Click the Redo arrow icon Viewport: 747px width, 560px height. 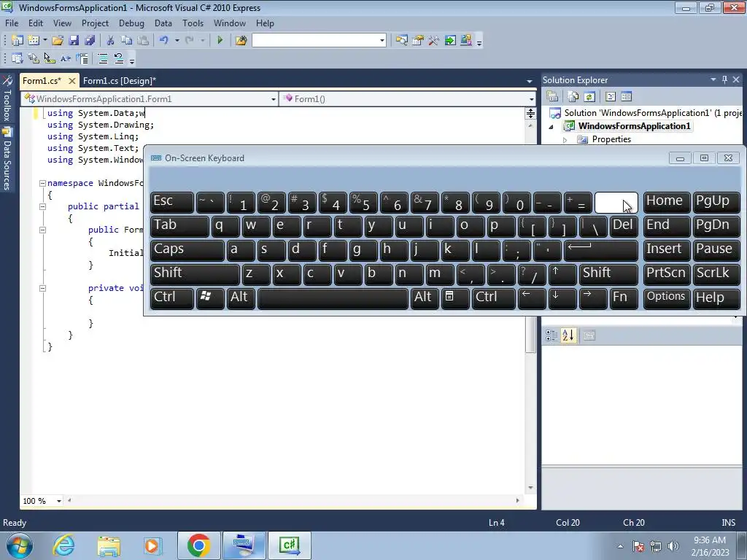pyautogui.click(x=190, y=41)
